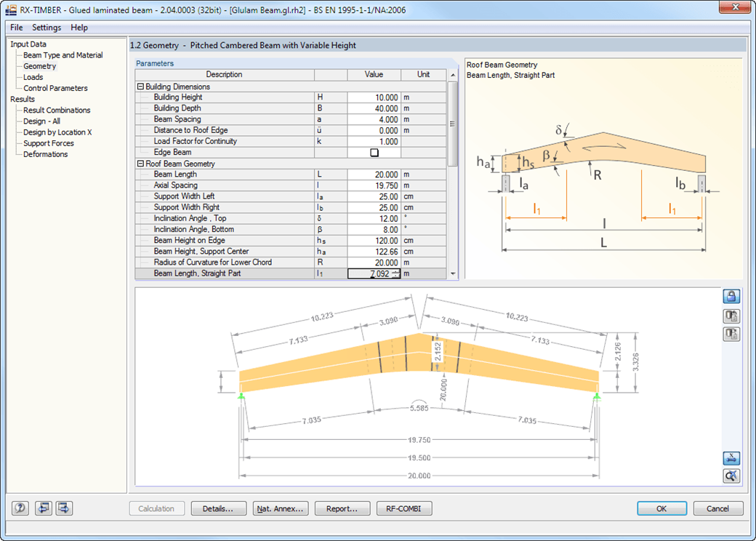Click the parameters table scrollbar thumb
This screenshot has height=541, width=756.
pyautogui.click(x=452, y=124)
